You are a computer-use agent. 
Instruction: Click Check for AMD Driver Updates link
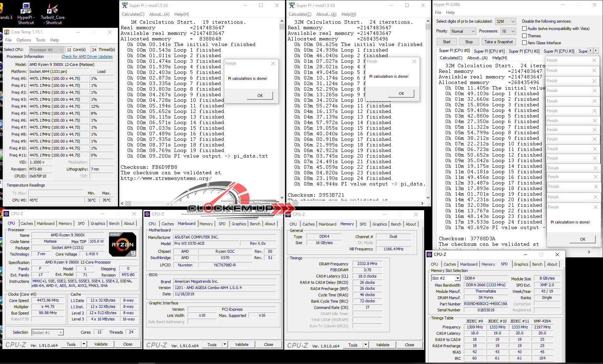pos(87,56)
